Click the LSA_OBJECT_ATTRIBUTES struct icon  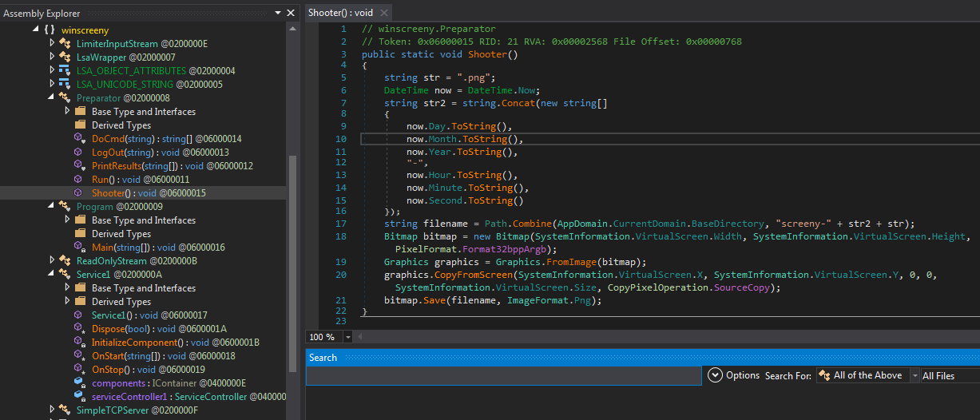(x=65, y=70)
